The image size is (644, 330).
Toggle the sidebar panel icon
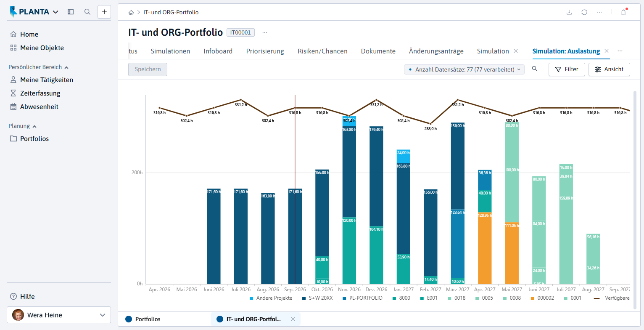(x=71, y=12)
